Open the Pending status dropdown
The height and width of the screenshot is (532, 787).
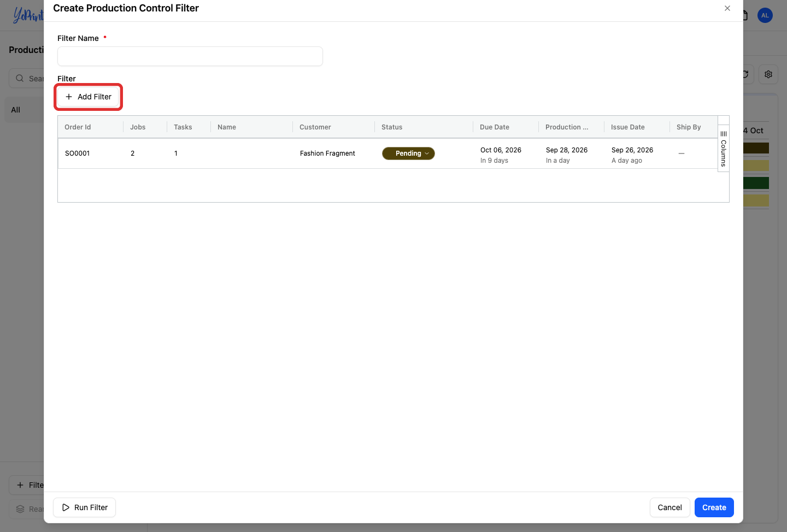click(408, 153)
